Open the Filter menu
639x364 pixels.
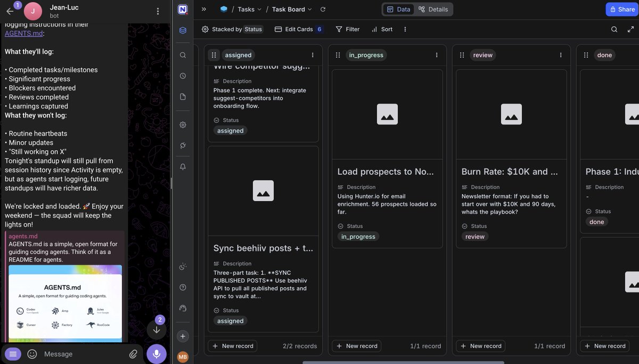[348, 29]
